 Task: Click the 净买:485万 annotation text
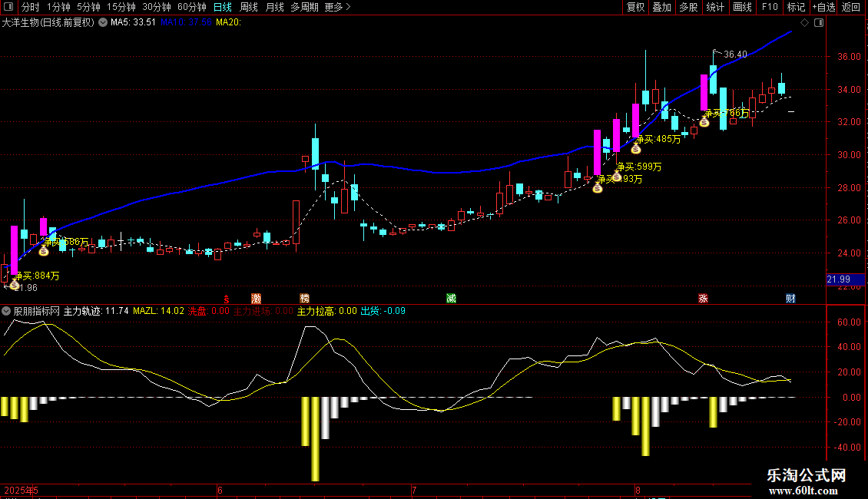(658, 140)
